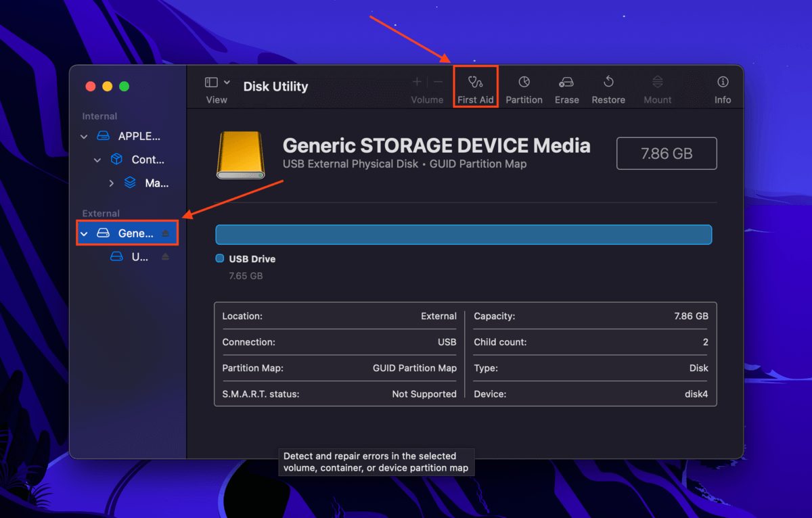Click the Type Disk value
The height and width of the screenshot is (518, 812).
(699, 368)
